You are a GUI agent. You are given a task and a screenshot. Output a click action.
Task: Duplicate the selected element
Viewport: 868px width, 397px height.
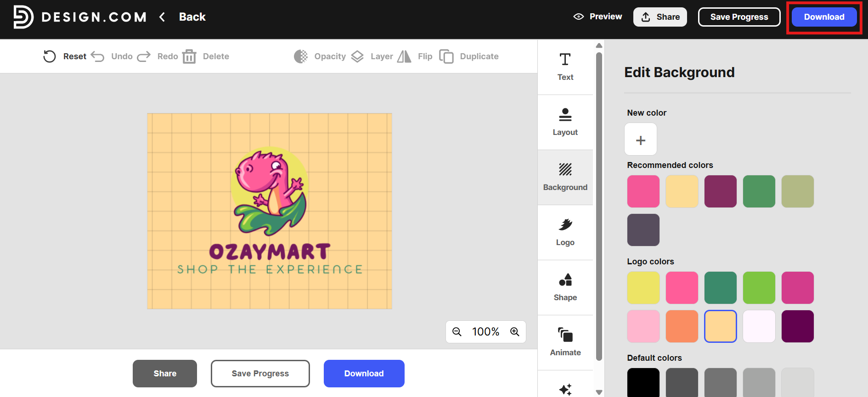click(469, 56)
